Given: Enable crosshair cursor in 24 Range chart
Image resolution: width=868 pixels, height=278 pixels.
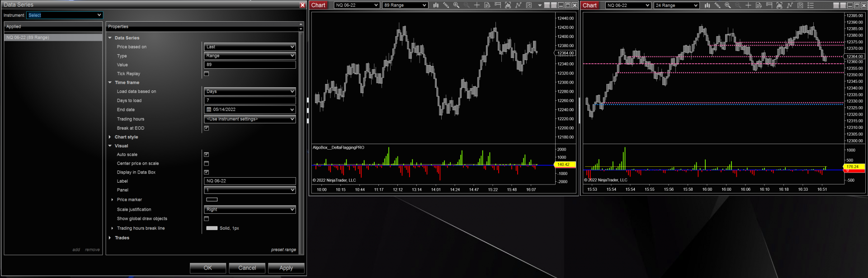Looking at the screenshot, I should (748, 5).
